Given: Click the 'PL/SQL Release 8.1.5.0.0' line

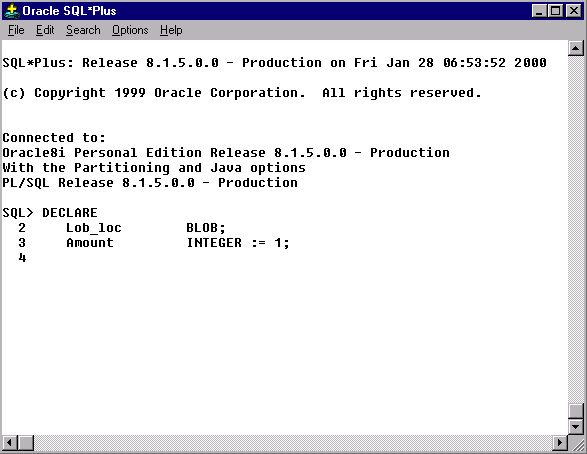Looking at the screenshot, I should (x=150, y=183).
